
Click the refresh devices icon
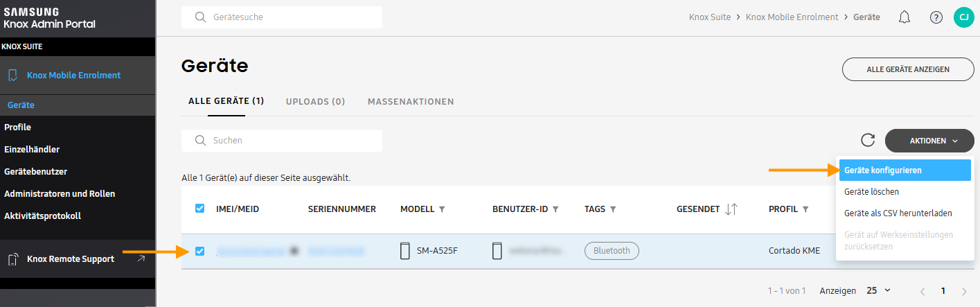868,141
